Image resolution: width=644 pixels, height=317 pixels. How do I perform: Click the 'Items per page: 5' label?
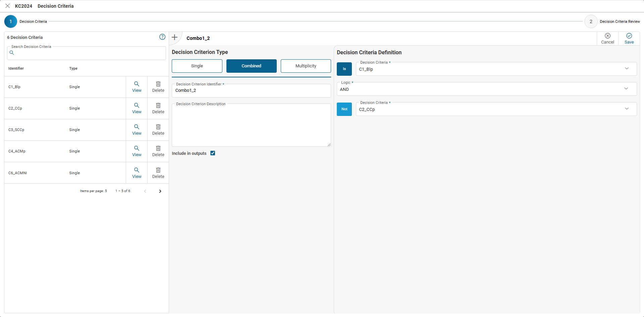(93, 191)
